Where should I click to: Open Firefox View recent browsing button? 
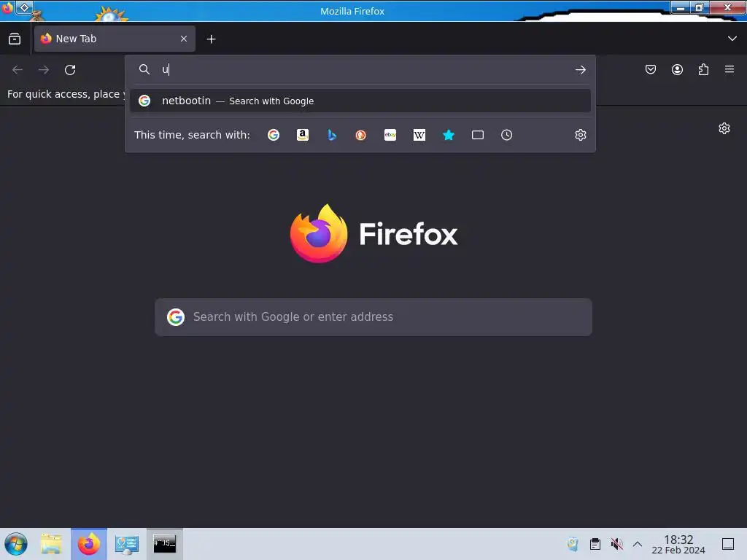tap(15, 39)
